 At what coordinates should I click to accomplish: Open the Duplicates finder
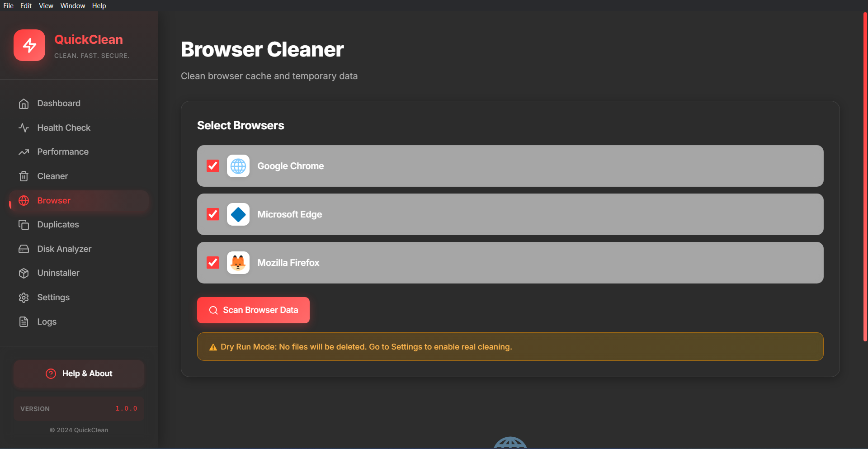coord(58,224)
